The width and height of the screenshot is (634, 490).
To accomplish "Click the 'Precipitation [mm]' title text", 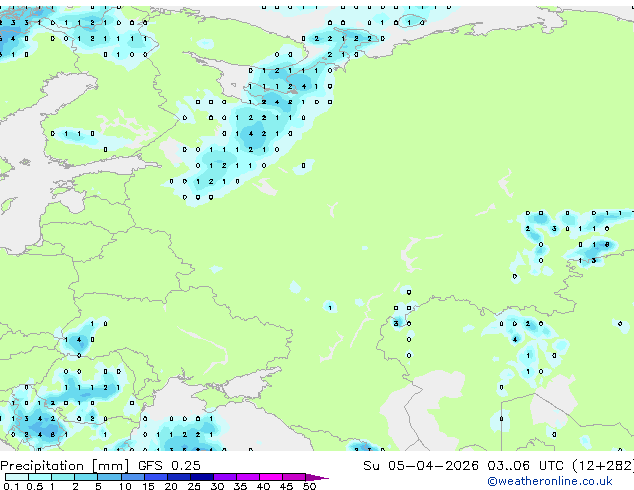I will click(x=65, y=466).
